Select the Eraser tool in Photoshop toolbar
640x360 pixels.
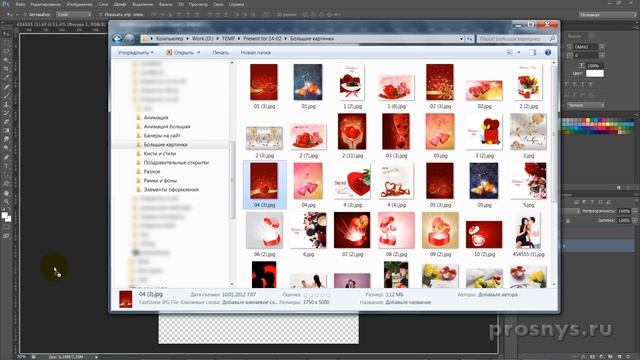[6, 122]
